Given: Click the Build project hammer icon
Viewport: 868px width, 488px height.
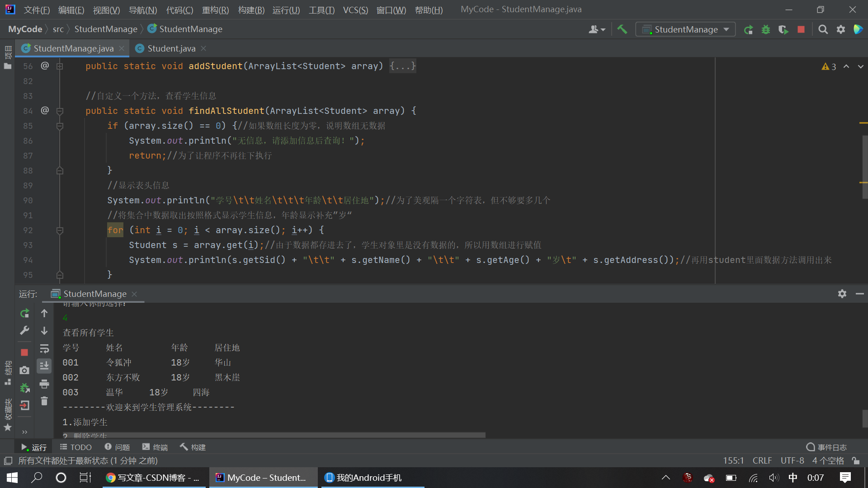Looking at the screenshot, I should pos(622,29).
